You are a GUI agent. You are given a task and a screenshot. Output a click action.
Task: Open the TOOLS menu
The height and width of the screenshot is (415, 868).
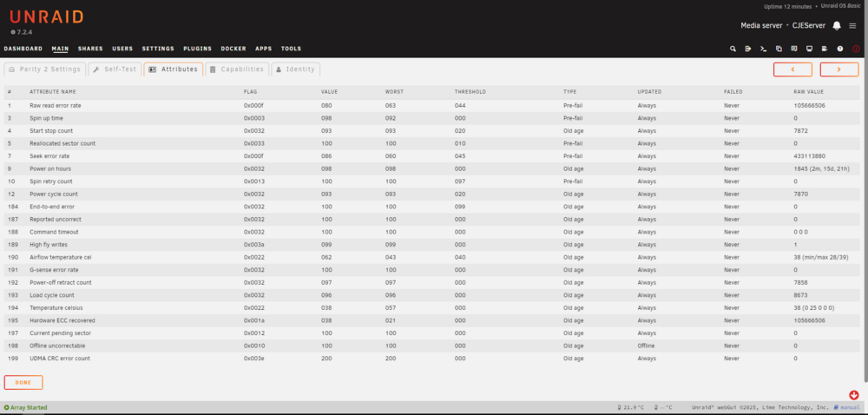coord(291,49)
